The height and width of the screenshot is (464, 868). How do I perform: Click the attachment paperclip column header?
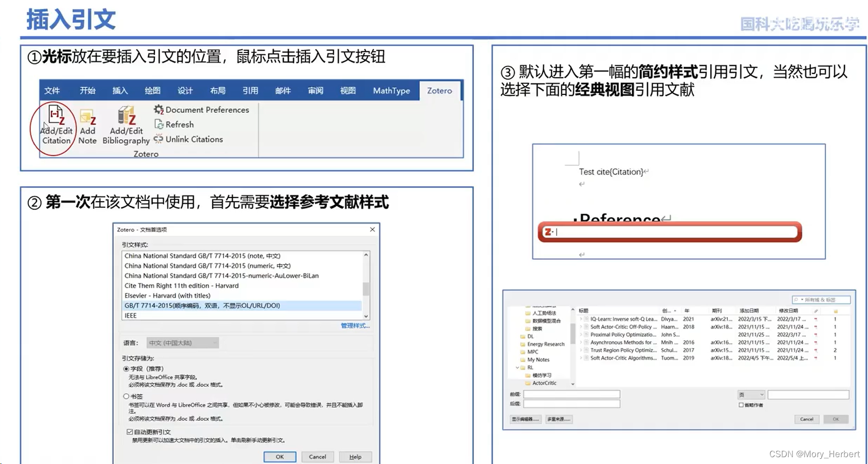[x=816, y=311]
